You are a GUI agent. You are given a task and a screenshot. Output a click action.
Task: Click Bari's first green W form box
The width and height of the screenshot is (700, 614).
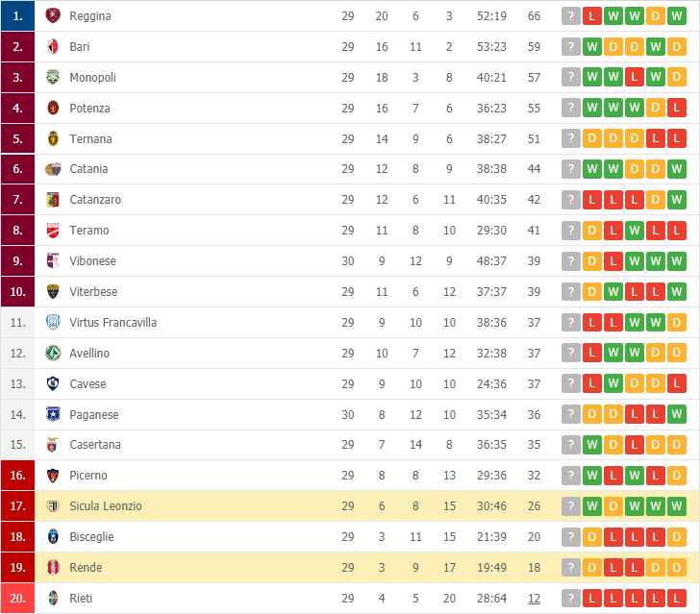pyautogui.click(x=592, y=46)
